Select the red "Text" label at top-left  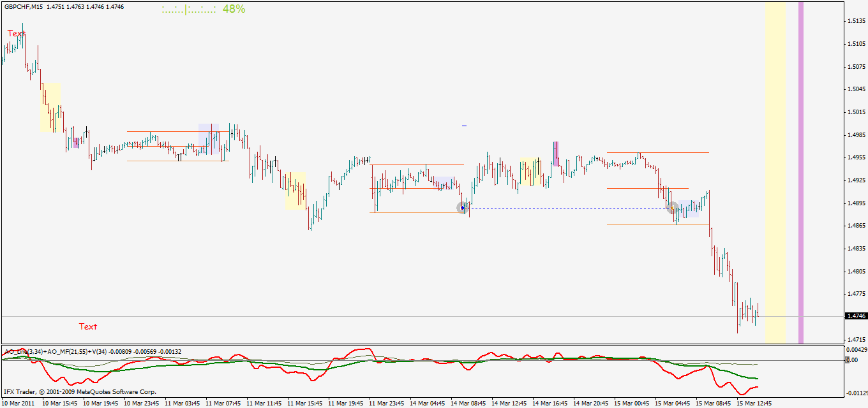[17, 33]
